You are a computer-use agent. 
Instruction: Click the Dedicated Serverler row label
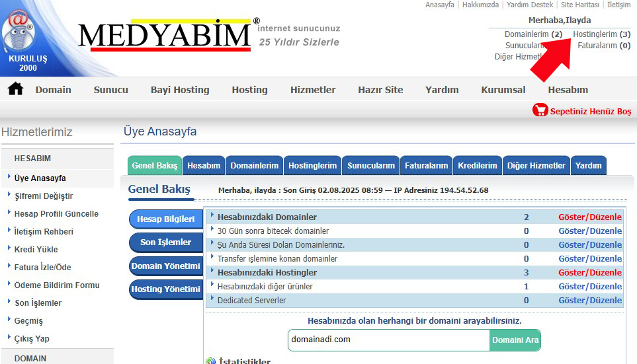point(251,301)
